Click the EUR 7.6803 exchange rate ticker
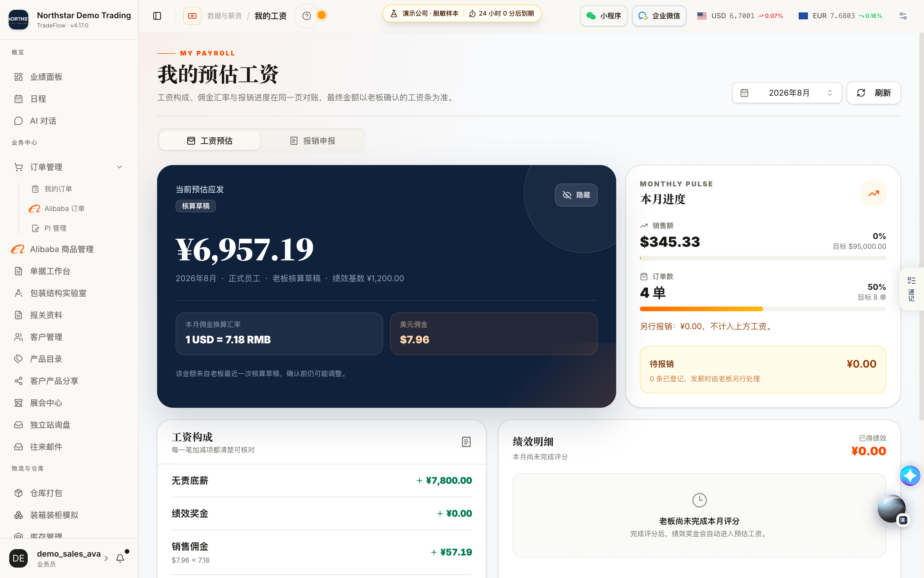Viewport: 924px width, 578px height. (840, 16)
